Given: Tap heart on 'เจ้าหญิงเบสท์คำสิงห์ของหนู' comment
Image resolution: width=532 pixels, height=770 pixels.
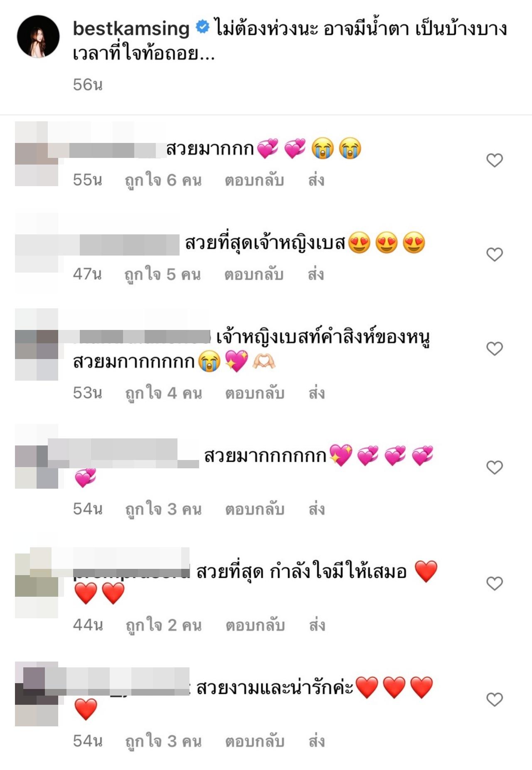Looking at the screenshot, I should click(495, 349).
